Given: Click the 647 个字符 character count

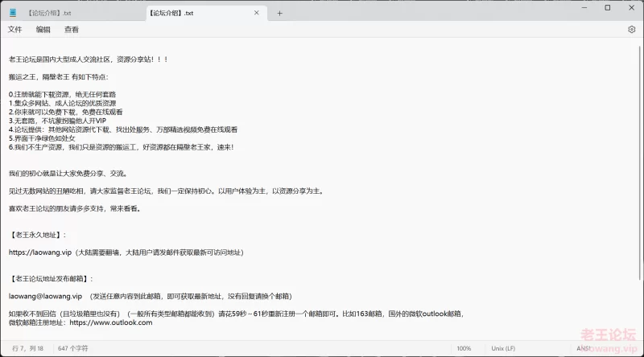Looking at the screenshot, I should [x=73, y=348].
